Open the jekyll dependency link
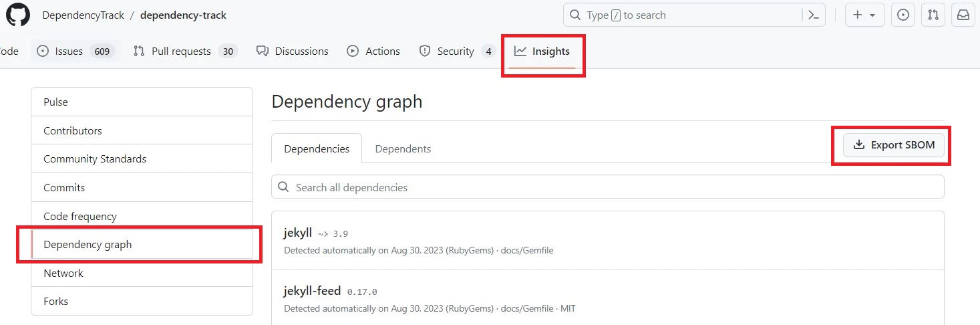The width and height of the screenshot is (980, 325). point(298,233)
